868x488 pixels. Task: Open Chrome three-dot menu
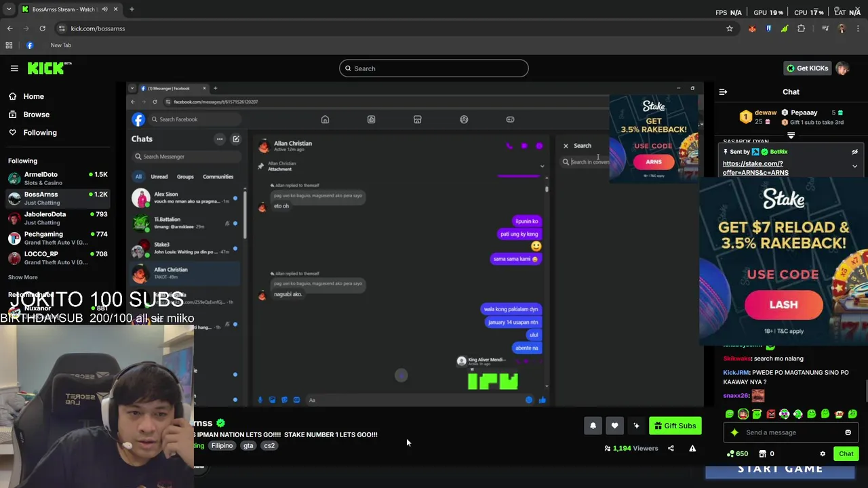(859, 28)
